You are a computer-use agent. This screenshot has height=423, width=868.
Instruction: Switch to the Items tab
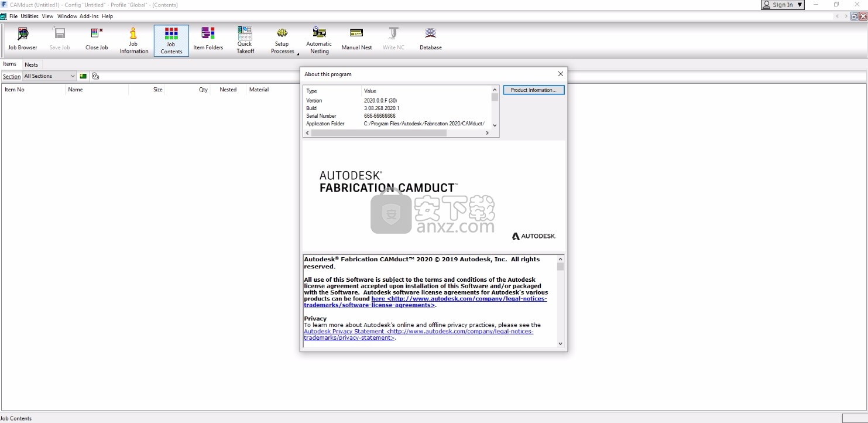[10, 64]
